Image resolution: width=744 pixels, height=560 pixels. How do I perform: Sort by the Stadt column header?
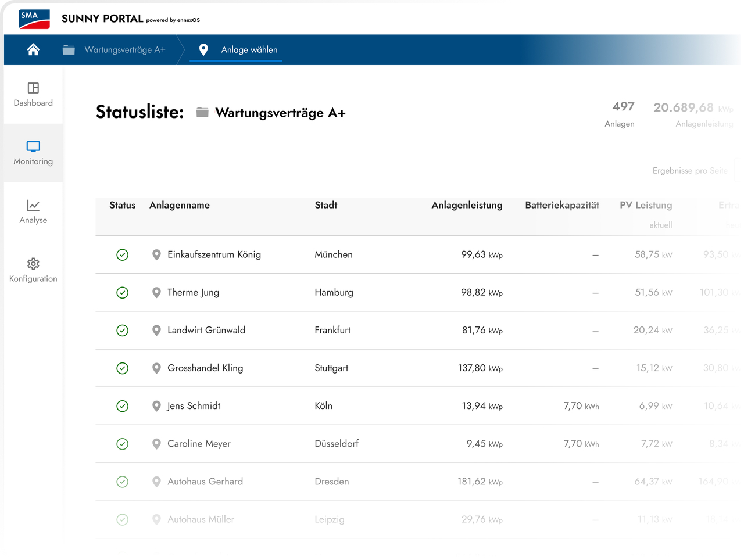(326, 205)
